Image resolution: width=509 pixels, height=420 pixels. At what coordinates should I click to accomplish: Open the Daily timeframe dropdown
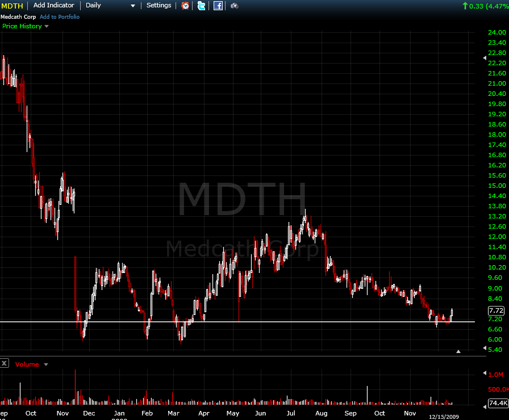[110, 6]
